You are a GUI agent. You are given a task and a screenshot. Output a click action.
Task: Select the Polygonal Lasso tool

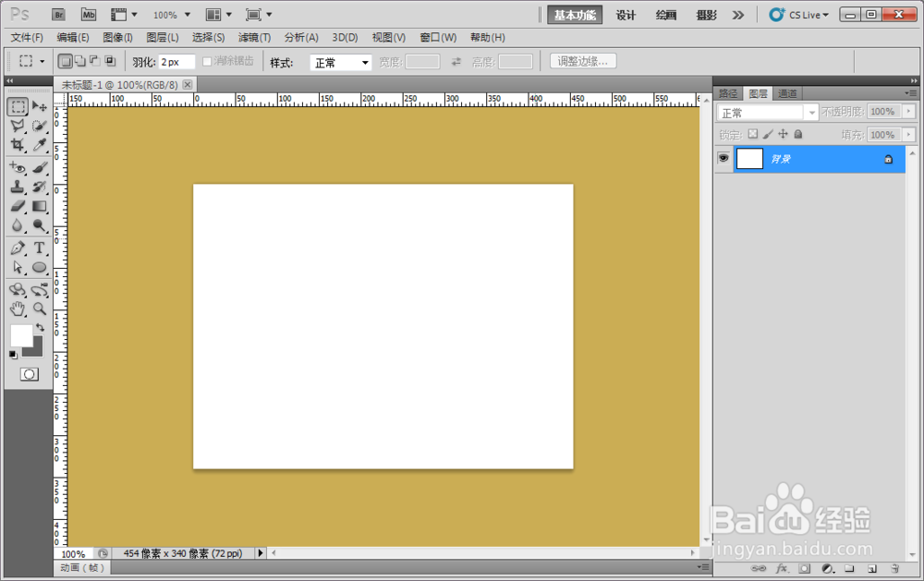click(18, 126)
